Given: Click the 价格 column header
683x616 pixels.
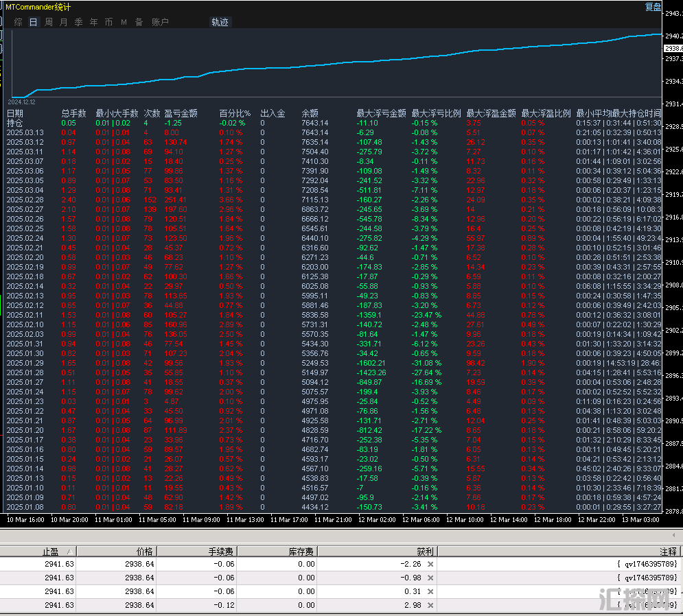Looking at the screenshot, I should tap(117, 552).
